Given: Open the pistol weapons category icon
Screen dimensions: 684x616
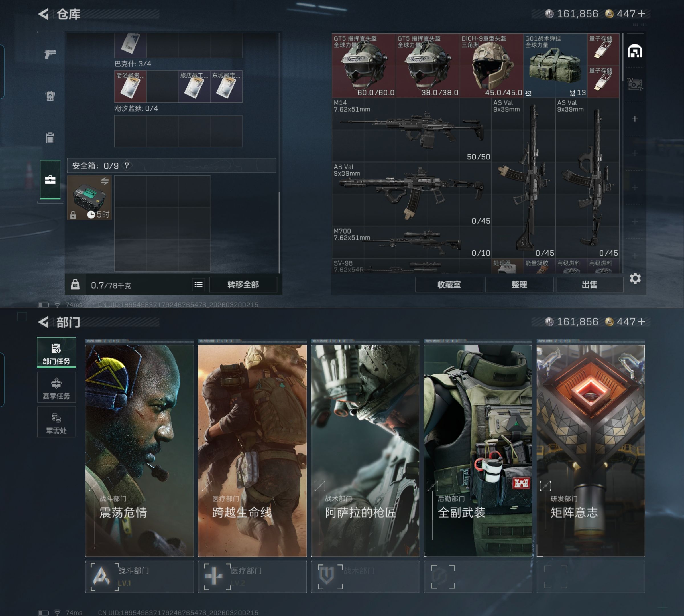Looking at the screenshot, I should coord(50,54).
